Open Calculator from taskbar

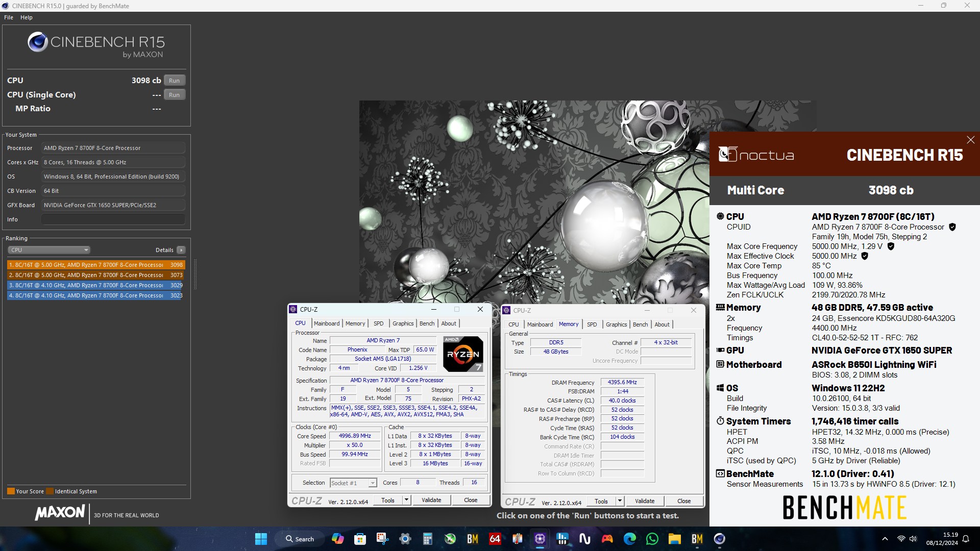coord(427,539)
